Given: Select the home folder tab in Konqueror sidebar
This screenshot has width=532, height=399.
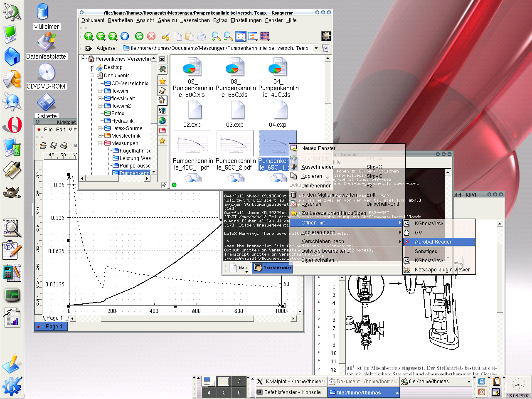Looking at the screenshot, I should click(x=162, y=100).
